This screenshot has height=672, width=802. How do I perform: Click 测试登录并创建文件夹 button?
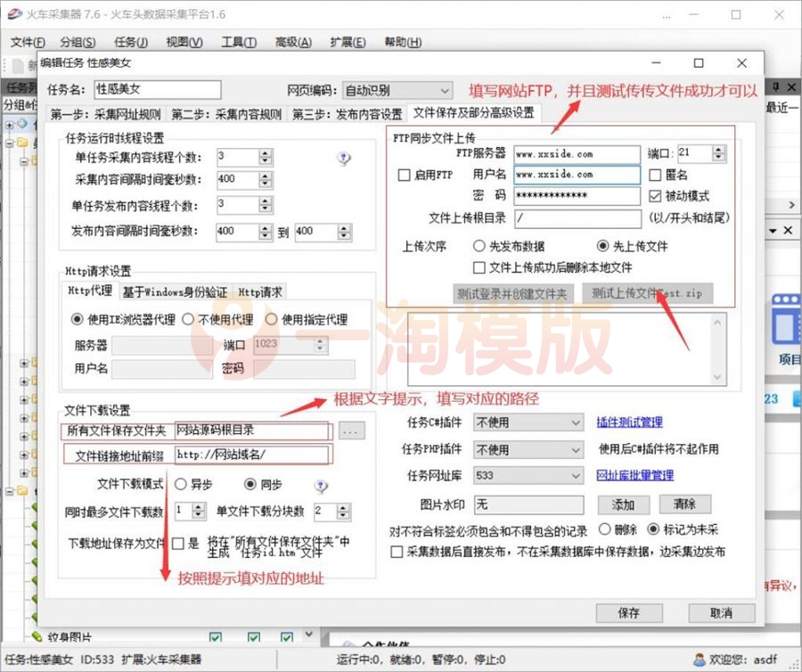coord(513,294)
